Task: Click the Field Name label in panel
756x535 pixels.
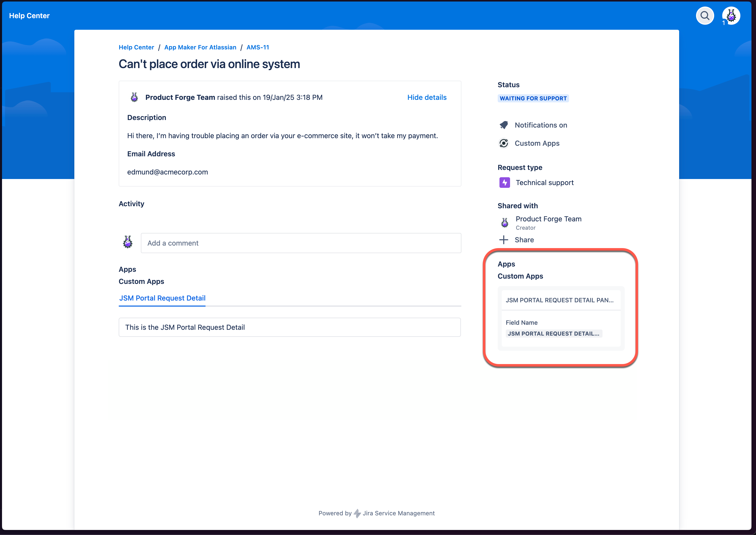Action: tap(522, 322)
